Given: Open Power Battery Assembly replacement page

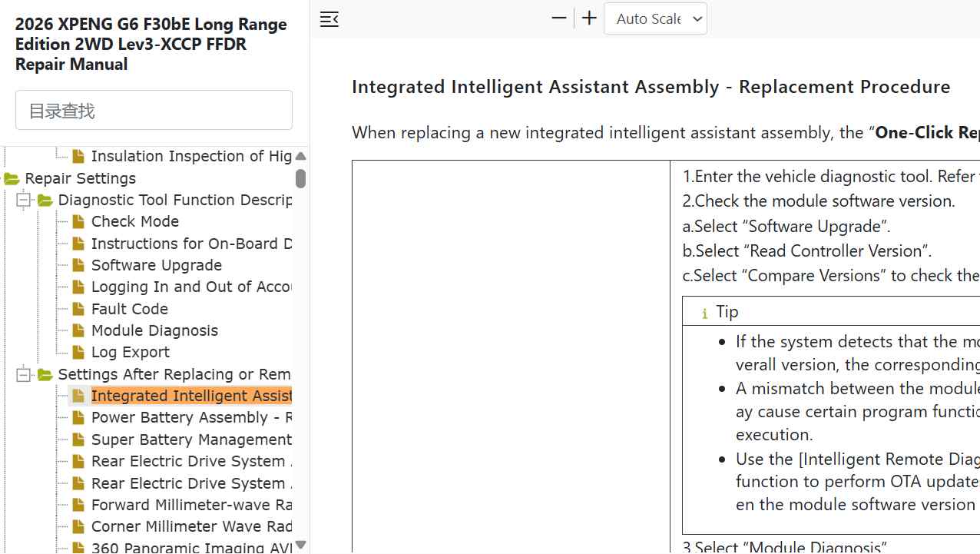Looking at the screenshot, I should point(191,417).
